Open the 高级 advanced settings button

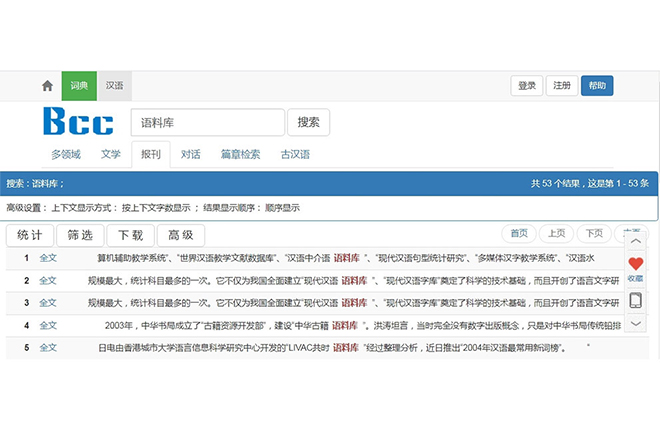pyautogui.click(x=180, y=235)
